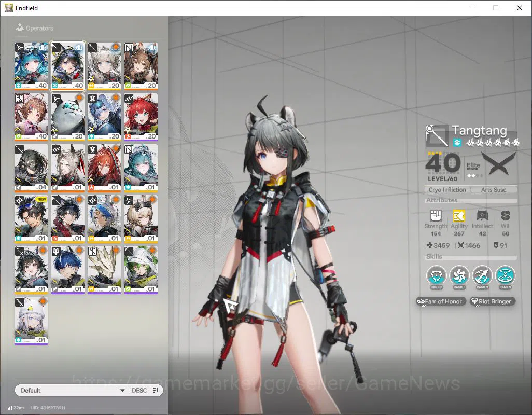
Task: Open the Fam of Honor equipment button
Action: pos(440,301)
